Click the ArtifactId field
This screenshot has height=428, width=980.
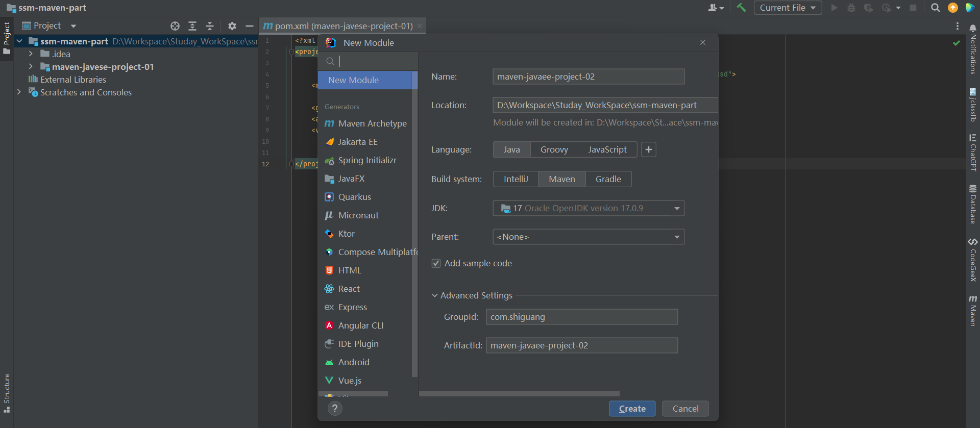click(582, 345)
